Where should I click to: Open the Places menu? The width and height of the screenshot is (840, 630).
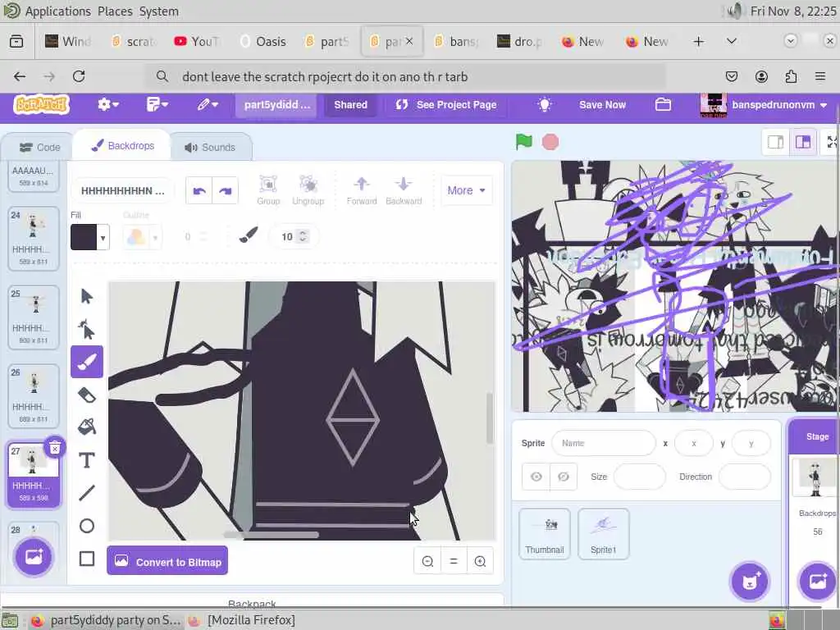(x=115, y=11)
